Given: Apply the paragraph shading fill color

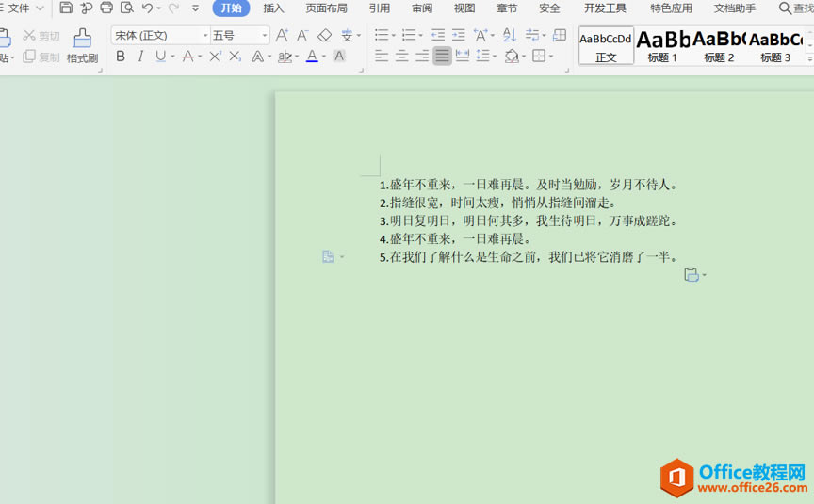Looking at the screenshot, I should (x=512, y=56).
